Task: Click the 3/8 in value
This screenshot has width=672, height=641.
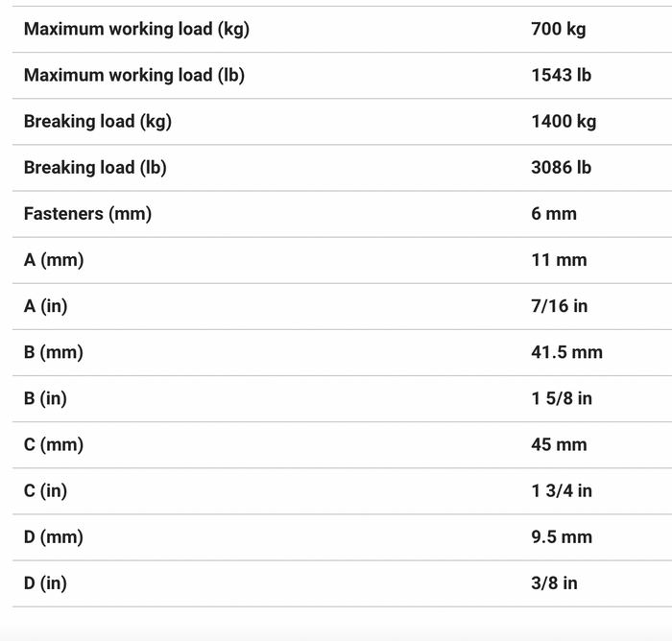Action: coord(554,583)
